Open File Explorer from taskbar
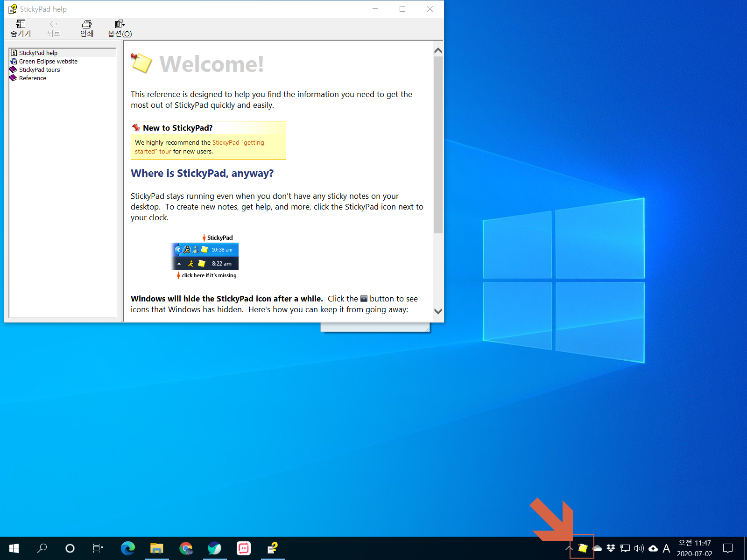The image size is (747, 560). pos(156,548)
